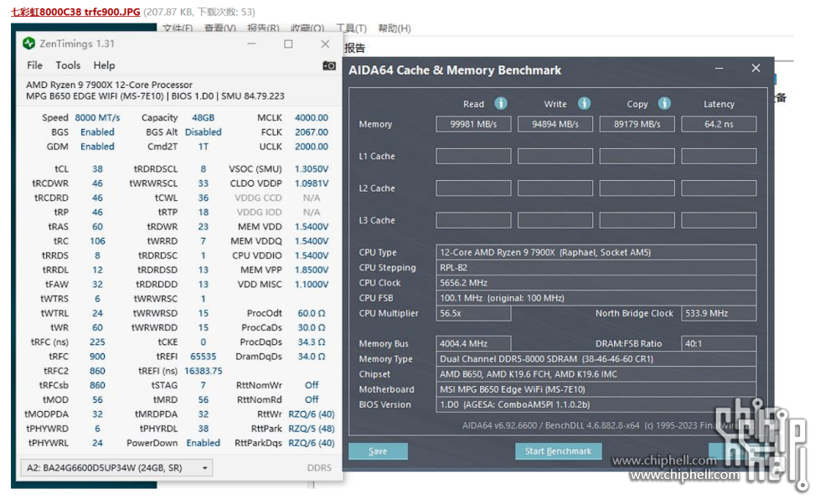Click the Memory Bus value 4004.4 MHz

click(x=473, y=343)
